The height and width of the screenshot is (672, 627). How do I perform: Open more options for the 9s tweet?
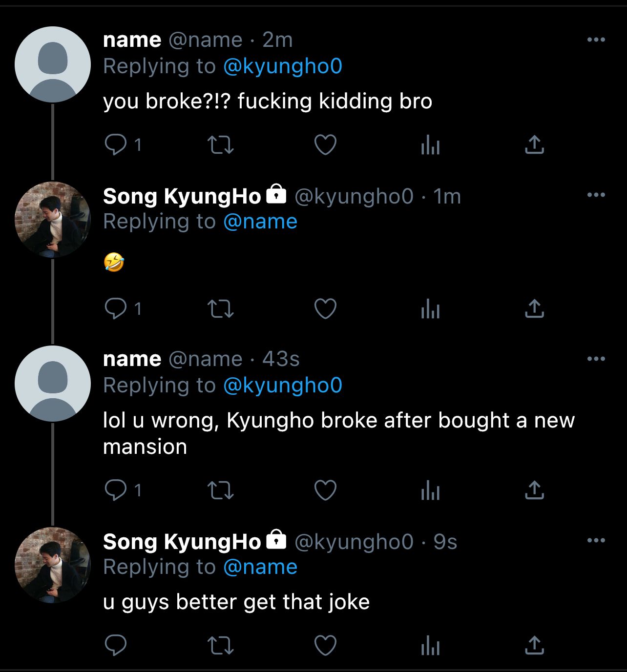[596, 540]
